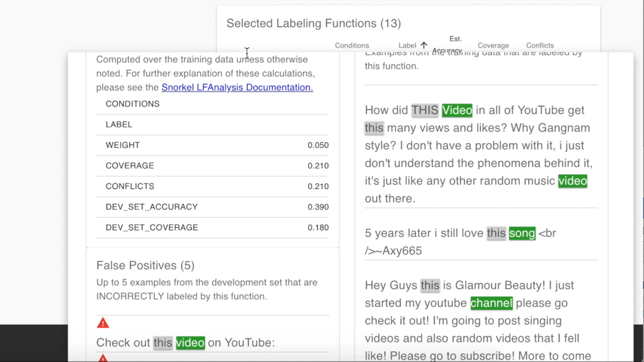Click the DEV_SET_COVERAGE value 0.180
Viewport: 644px width, 362px height.
click(x=318, y=228)
